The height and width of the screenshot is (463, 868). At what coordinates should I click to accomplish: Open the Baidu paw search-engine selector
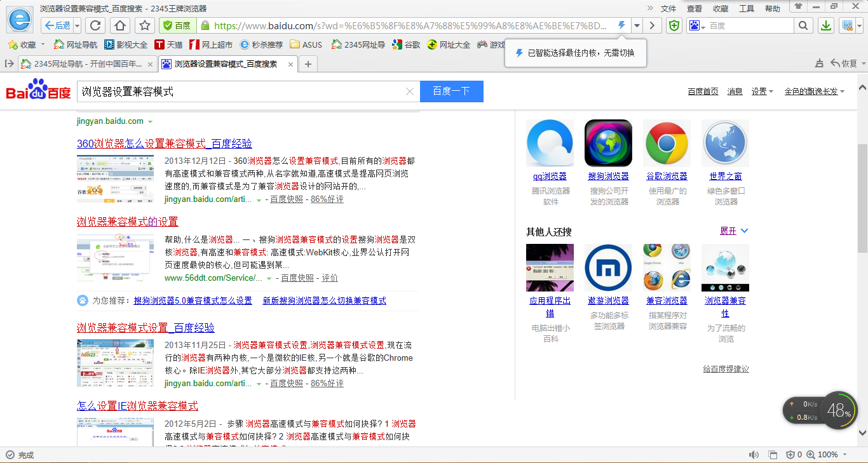[x=698, y=26]
